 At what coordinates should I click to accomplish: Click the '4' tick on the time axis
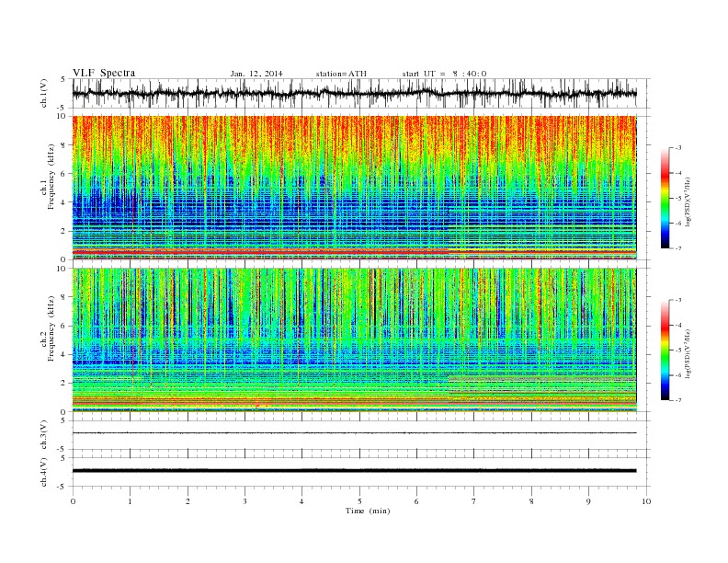click(x=301, y=501)
